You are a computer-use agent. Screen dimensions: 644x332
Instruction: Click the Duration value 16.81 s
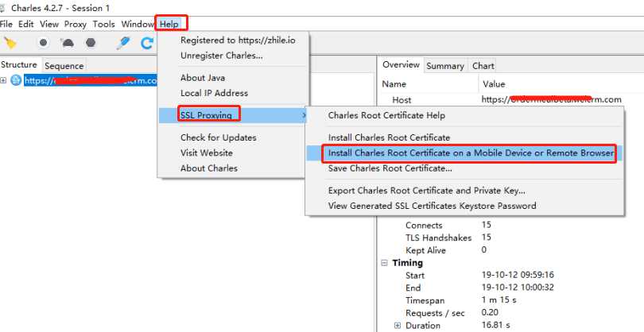pos(496,325)
